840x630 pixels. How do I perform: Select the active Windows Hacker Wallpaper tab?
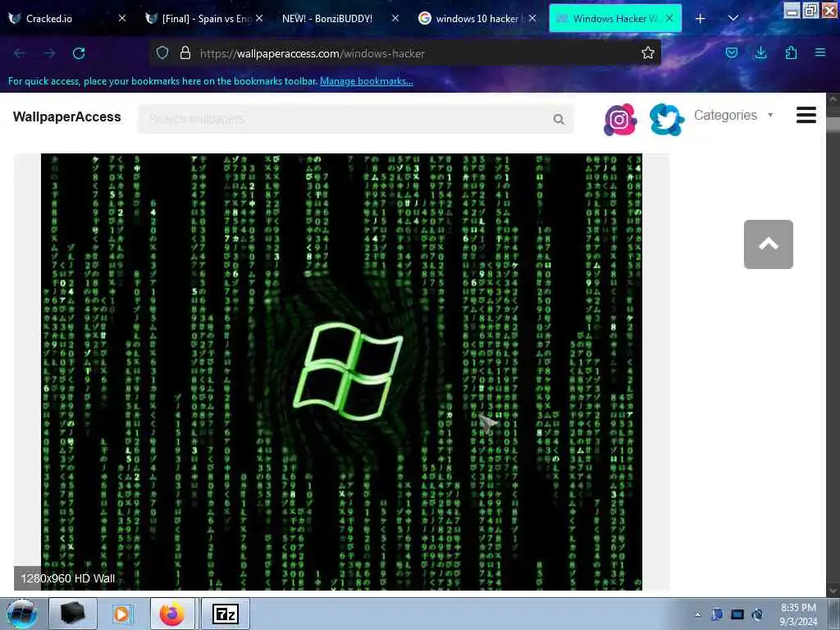coord(615,19)
